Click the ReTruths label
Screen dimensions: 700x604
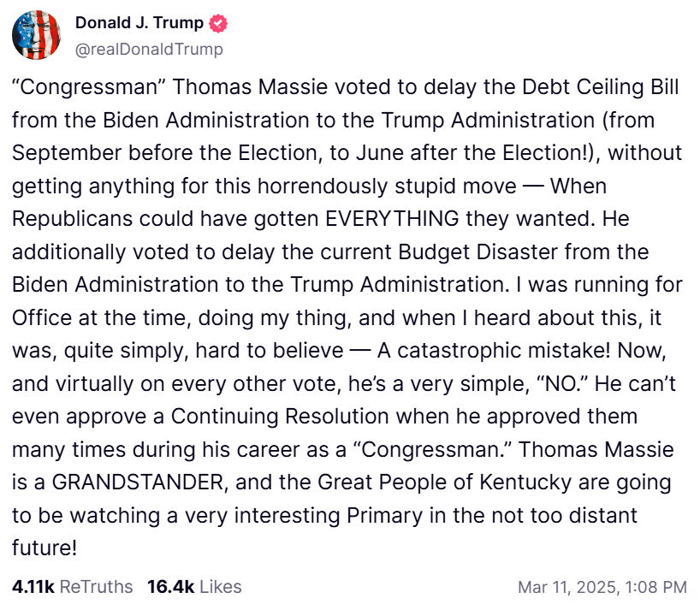click(97, 586)
